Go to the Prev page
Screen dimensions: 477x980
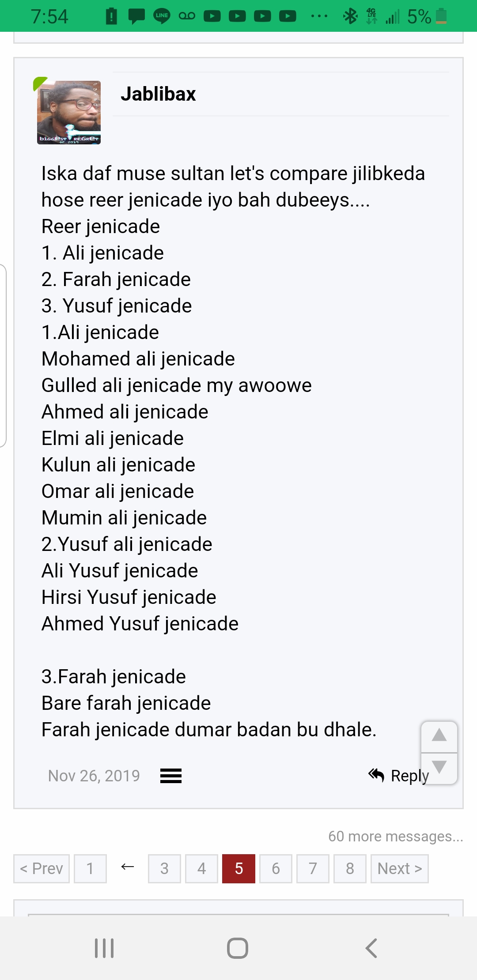coord(42,868)
